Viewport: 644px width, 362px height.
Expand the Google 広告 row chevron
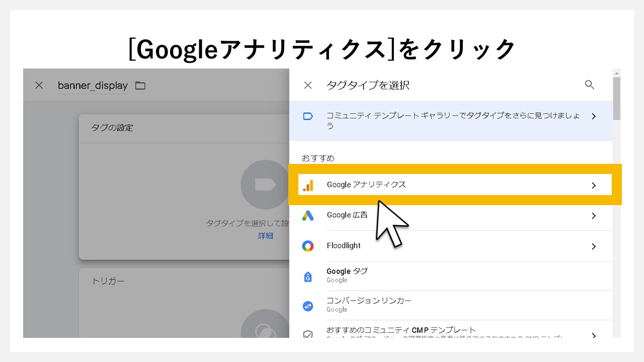[594, 215]
